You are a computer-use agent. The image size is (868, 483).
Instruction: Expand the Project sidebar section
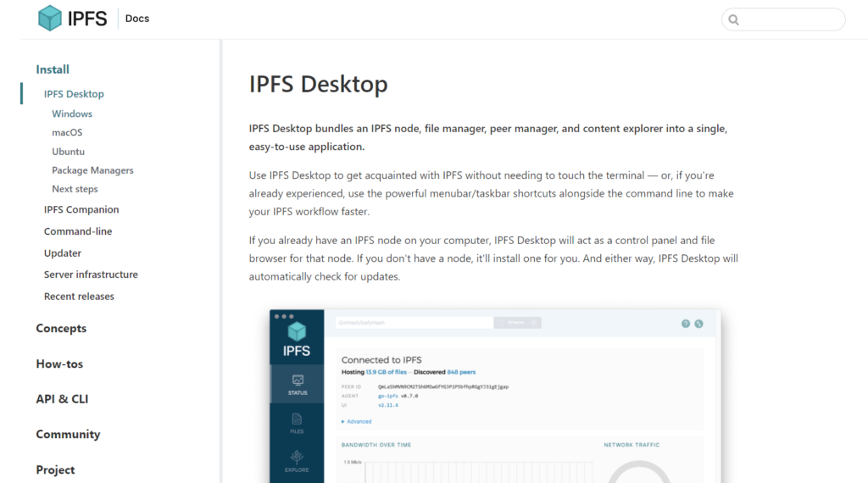[55, 469]
